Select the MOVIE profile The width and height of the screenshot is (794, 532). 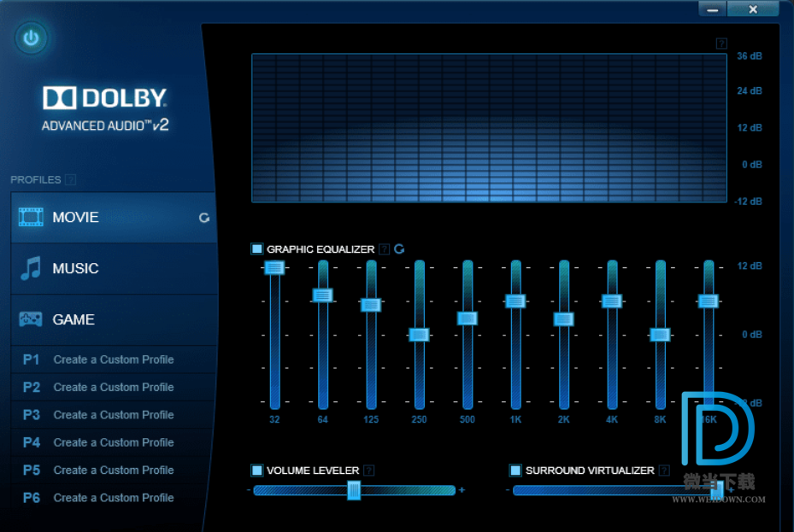point(115,218)
